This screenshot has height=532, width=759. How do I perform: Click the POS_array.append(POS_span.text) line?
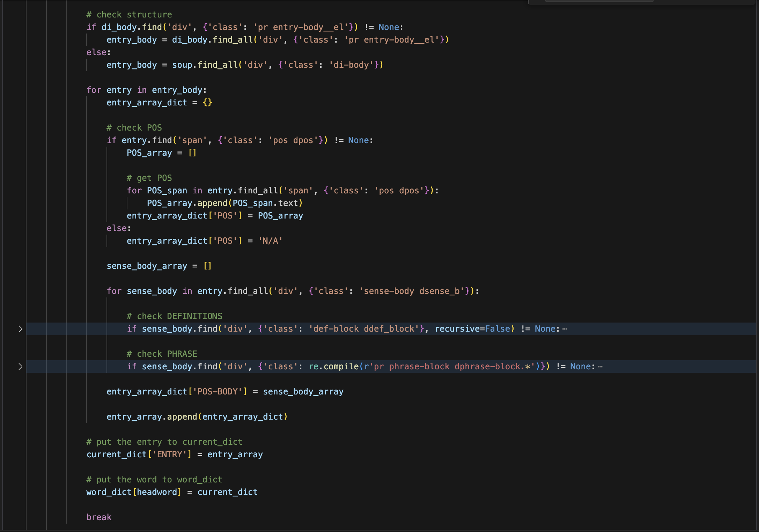click(x=224, y=203)
